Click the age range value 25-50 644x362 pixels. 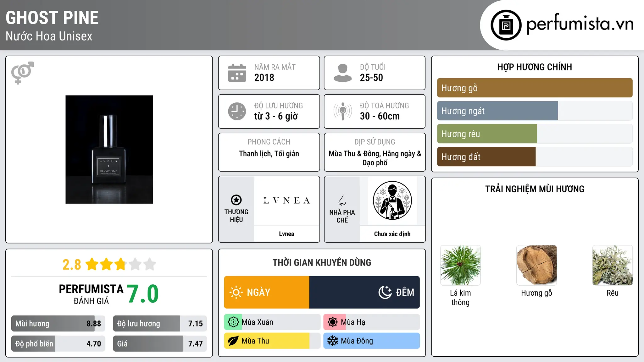pos(371,78)
